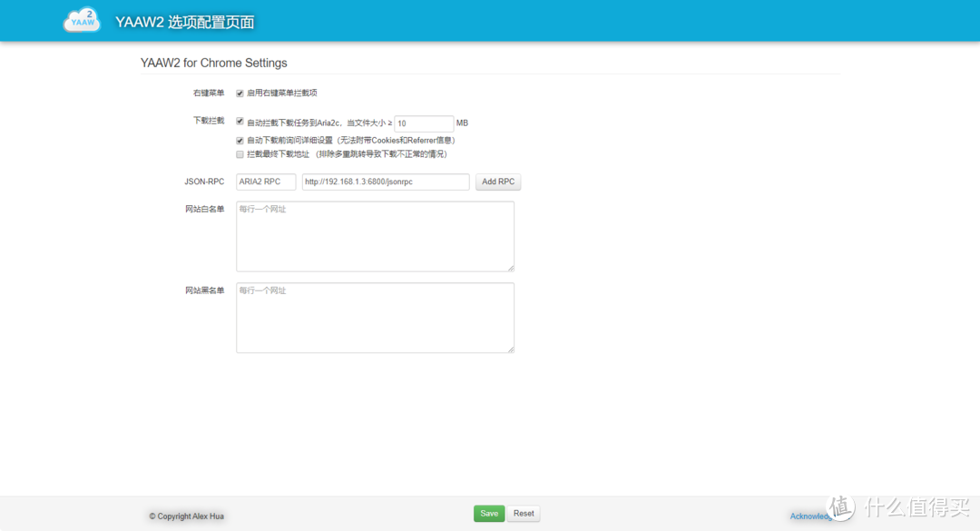Click the YAAW2 选项配置页面 header title
Image resolution: width=980 pixels, height=531 pixels.
coord(184,22)
